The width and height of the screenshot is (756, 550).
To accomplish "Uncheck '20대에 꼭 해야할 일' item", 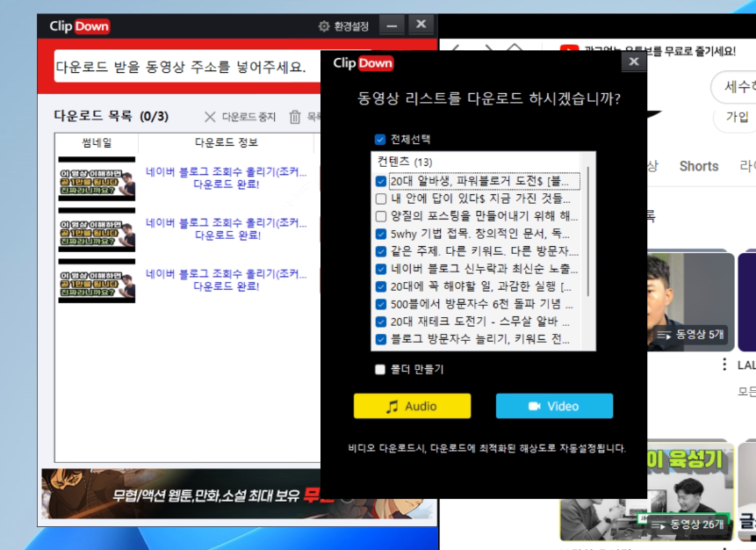I will tap(381, 286).
